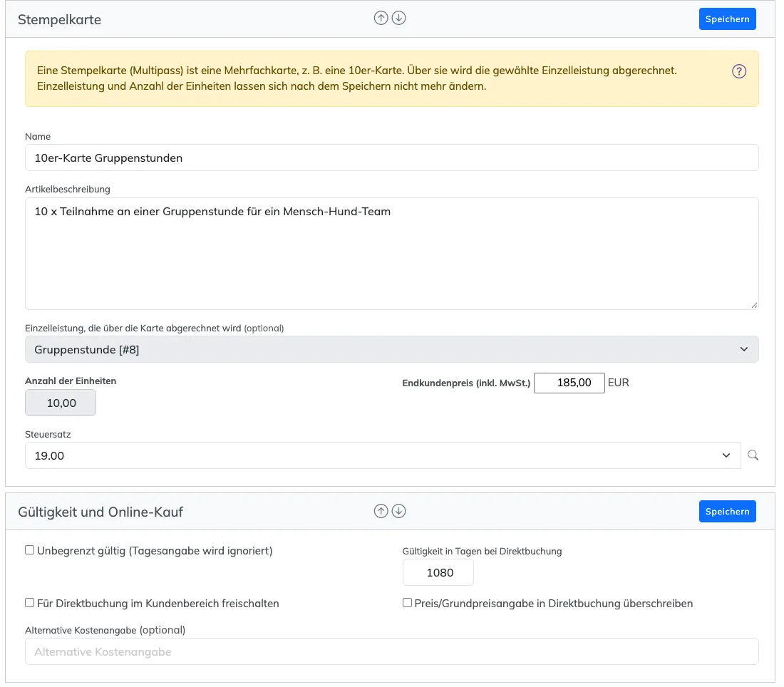Open the Einzelleistung dropdown showing Gruppenstunde [#8]

[x=391, y=349]
